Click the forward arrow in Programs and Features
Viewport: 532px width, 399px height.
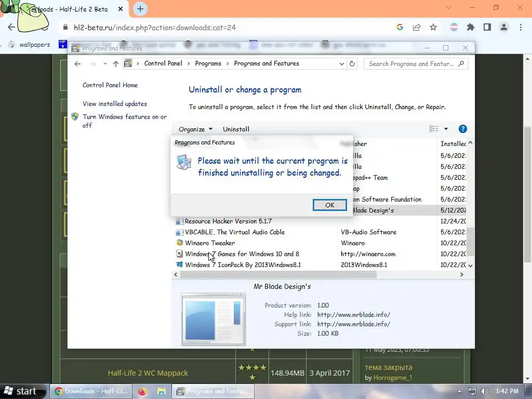93,64
